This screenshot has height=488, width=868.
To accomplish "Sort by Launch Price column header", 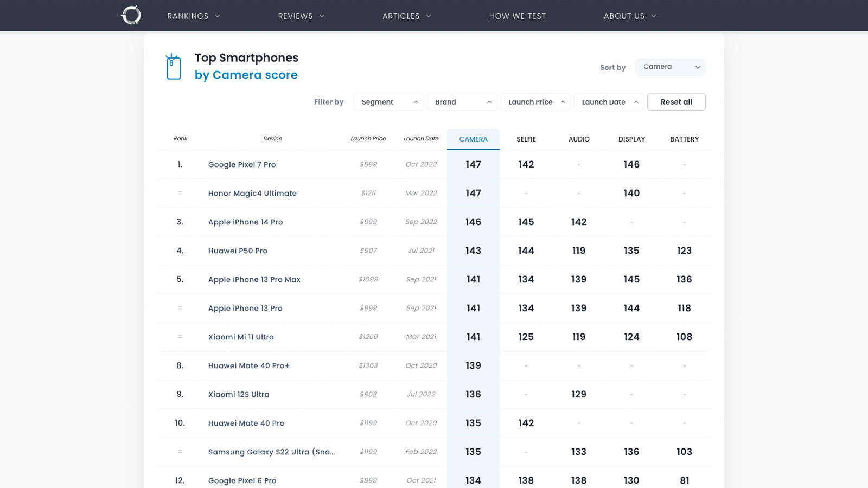I will pos(368,139).
